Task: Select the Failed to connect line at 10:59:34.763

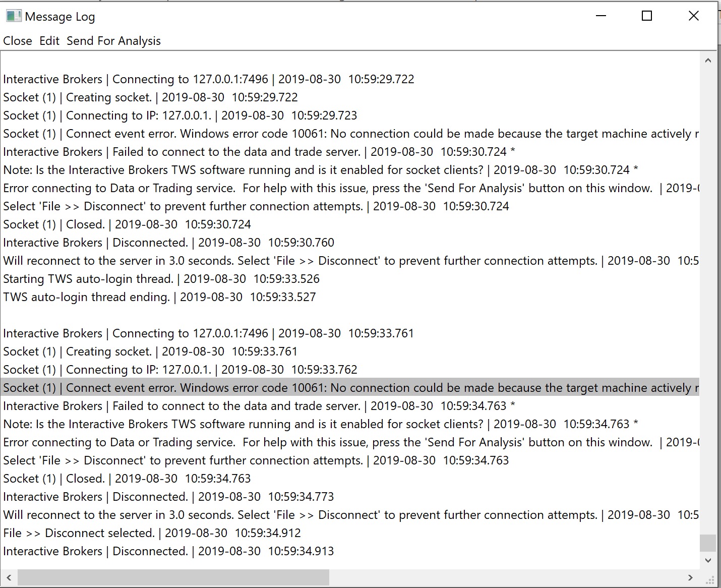Action: pos(259,406)
